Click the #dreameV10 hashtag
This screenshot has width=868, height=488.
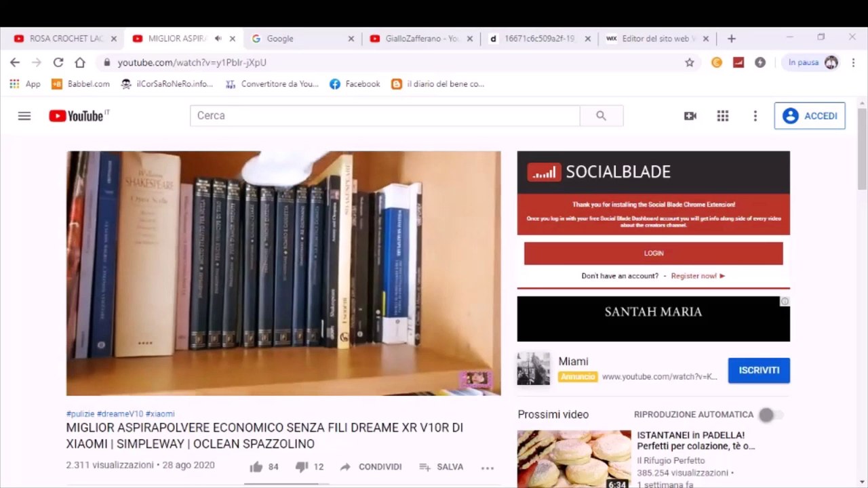point(120,413)
